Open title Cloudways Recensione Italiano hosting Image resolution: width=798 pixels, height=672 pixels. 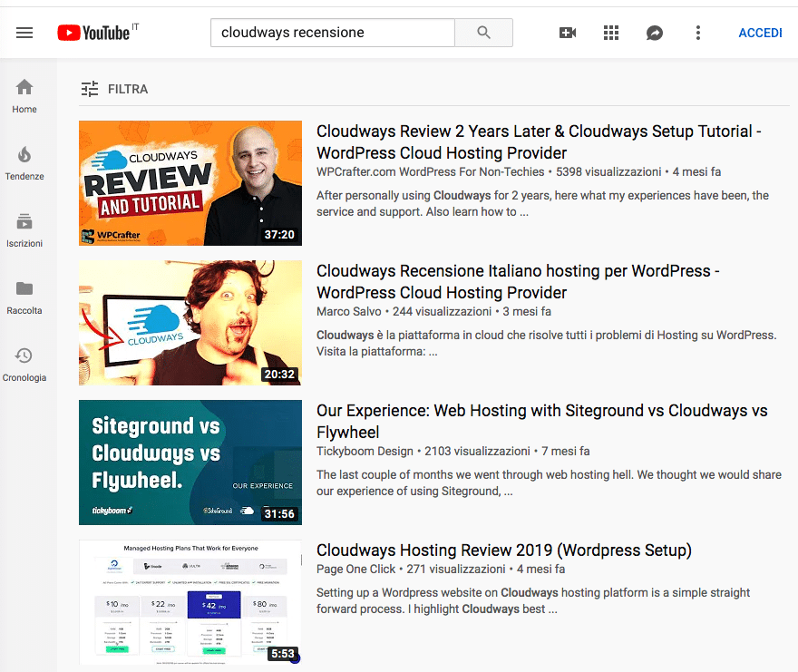[x=518, y=281]
